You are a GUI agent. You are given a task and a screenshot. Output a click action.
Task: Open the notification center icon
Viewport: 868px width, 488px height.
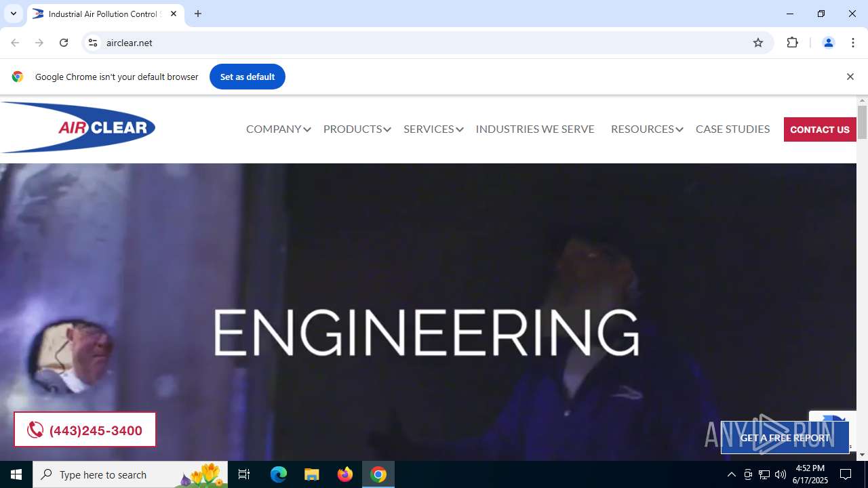846,474
